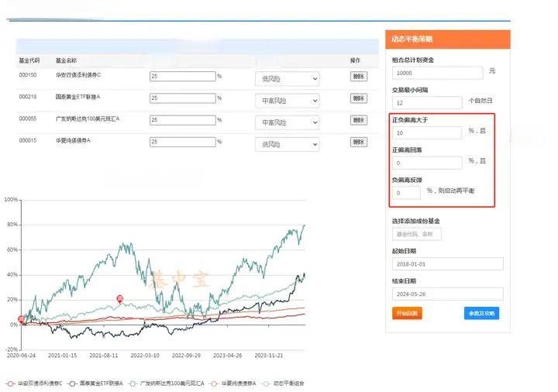Image resolution: width=558 pixels, height=392 pixels.
Task: Hide the 华夏纯债债券A line via legend
Action: point(230,383)
